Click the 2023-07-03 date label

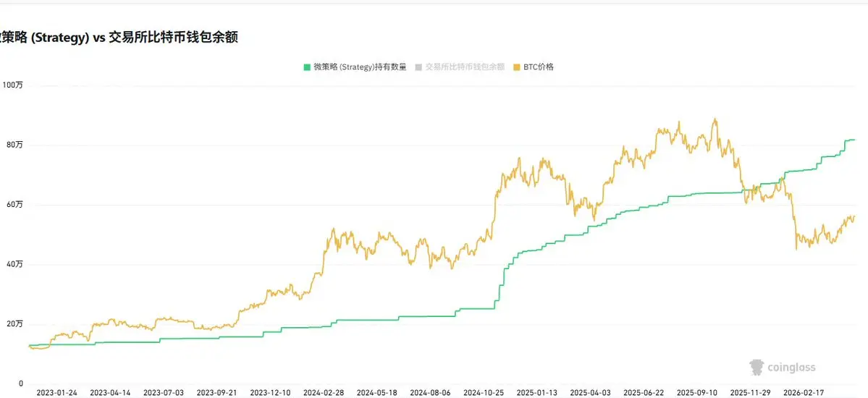point(164,392)
